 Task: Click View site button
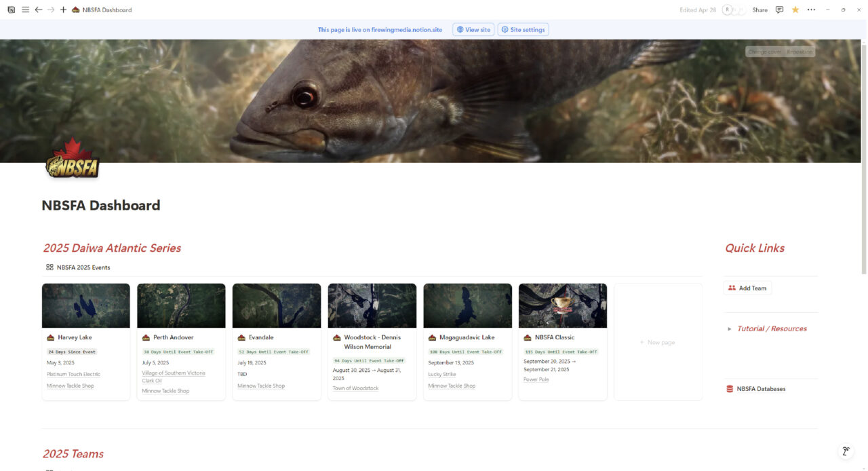(x=473, y=30)
